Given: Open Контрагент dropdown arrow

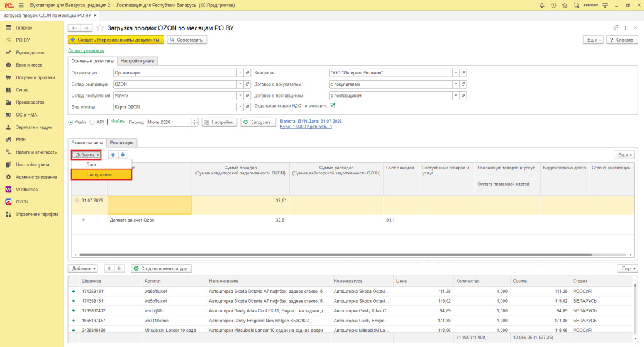Looking at the screenshot, I should point(455,73).
